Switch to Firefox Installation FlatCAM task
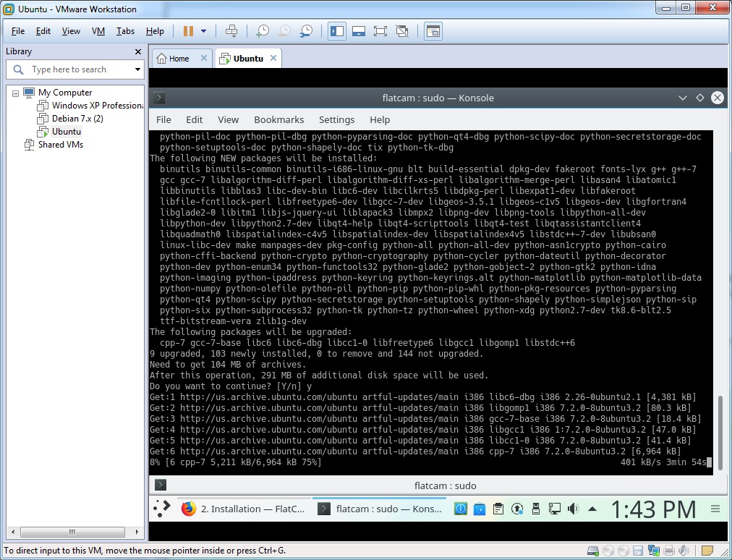This screenshot has height=560, width=732. 242,509
